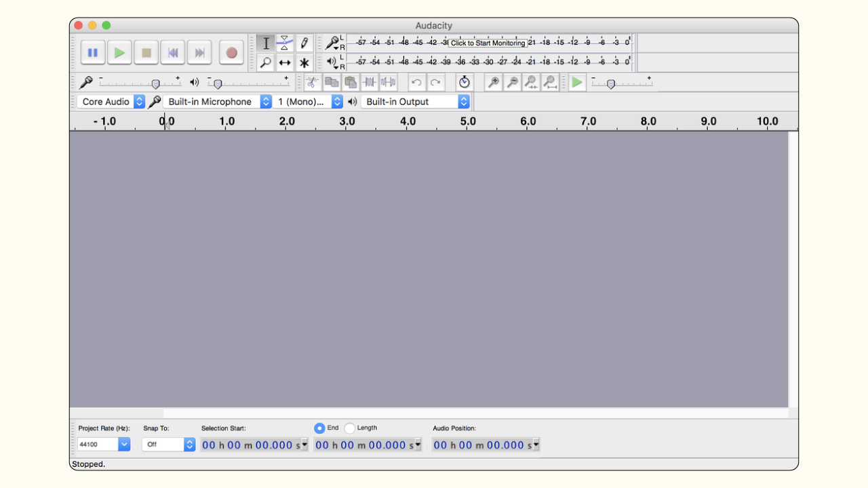868x488 pixels.
Task: Open the 1 (Mono) channels dropdown
Action: click(309, 102)
